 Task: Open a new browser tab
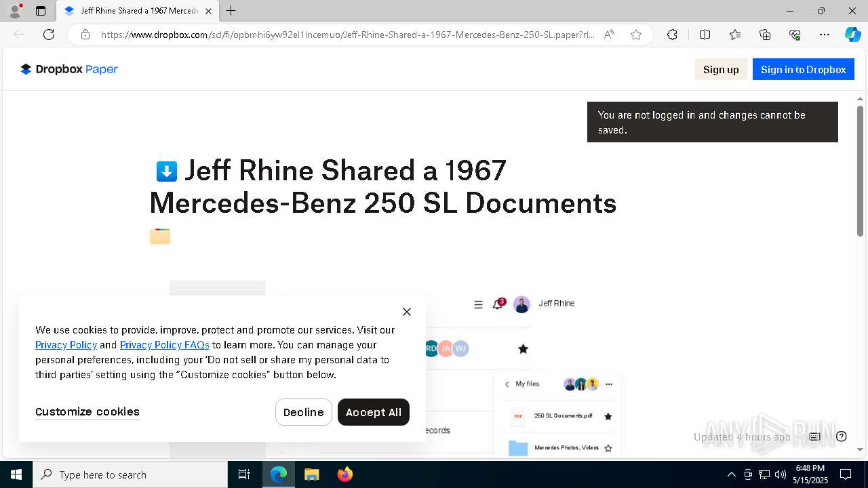[x=231, y=11]
